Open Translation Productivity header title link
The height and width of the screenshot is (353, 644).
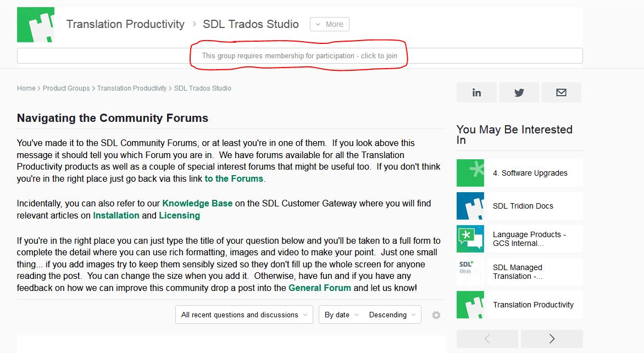[125, 24]
